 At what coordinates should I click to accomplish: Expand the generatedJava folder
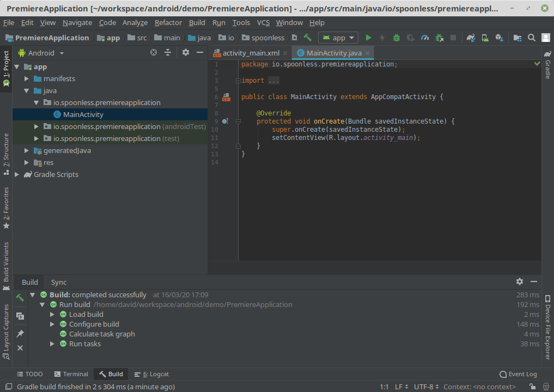pos(27,150)
